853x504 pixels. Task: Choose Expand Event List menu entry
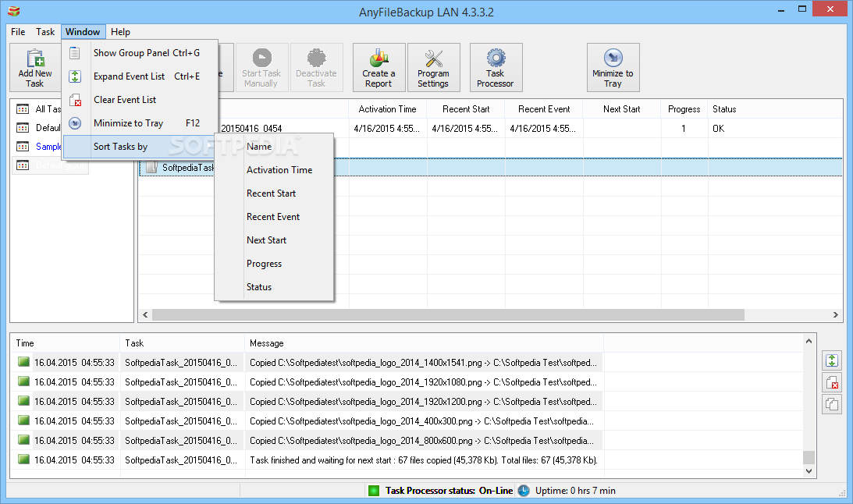click(x=140, y=76)
